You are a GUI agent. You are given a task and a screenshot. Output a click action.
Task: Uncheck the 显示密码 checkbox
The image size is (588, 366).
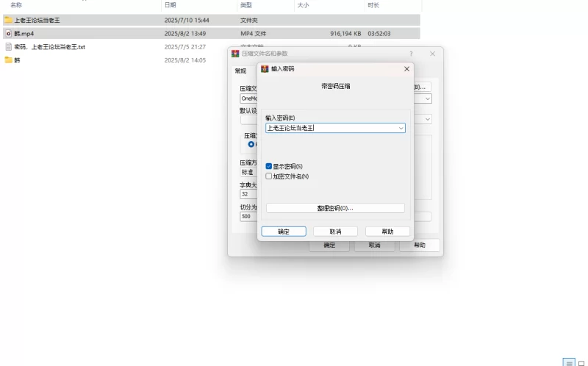pyautogui.click(x=268, y=166)
